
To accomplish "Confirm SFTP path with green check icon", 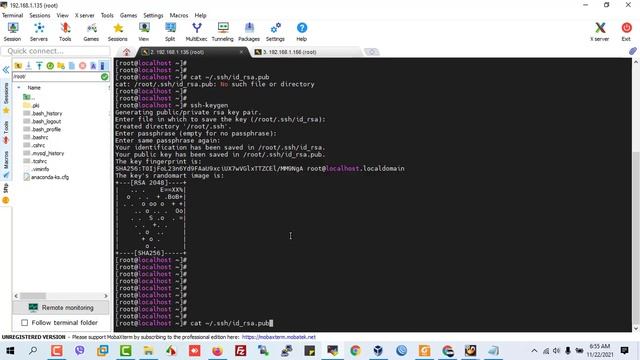I will [104, 76].
